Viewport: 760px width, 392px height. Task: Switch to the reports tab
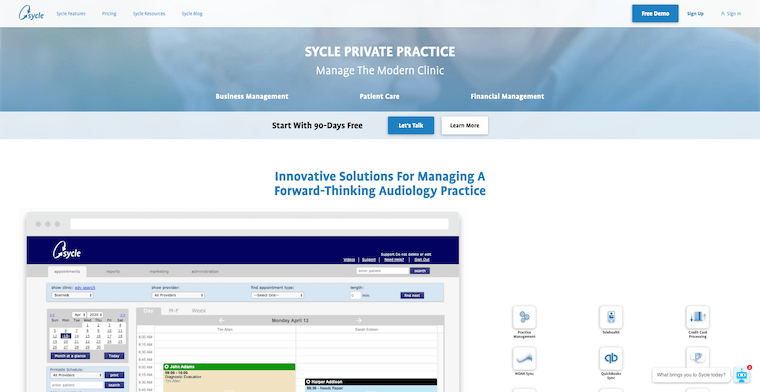coord(113,271)
